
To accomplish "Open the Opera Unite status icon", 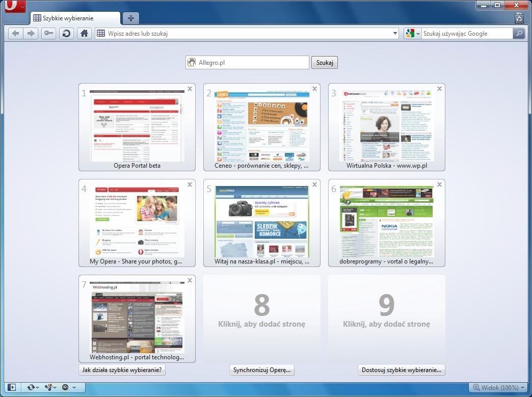I will pos(49,387).
